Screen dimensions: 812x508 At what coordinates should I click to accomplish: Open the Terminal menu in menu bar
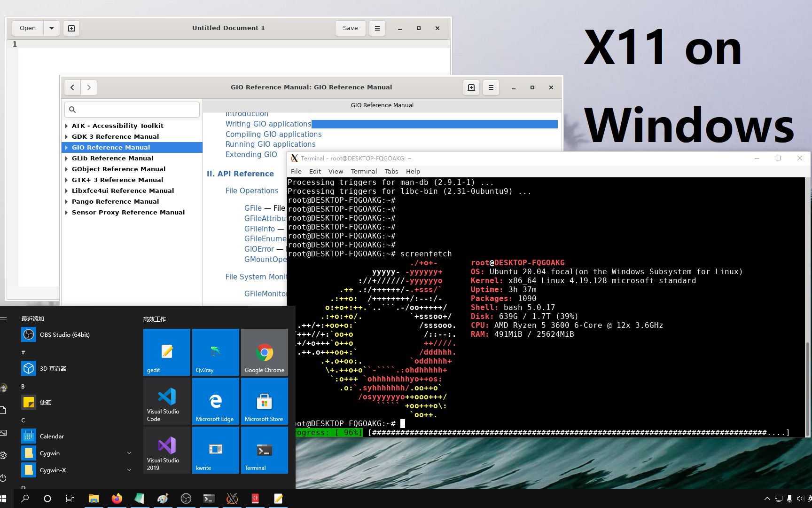pos(364,171)
